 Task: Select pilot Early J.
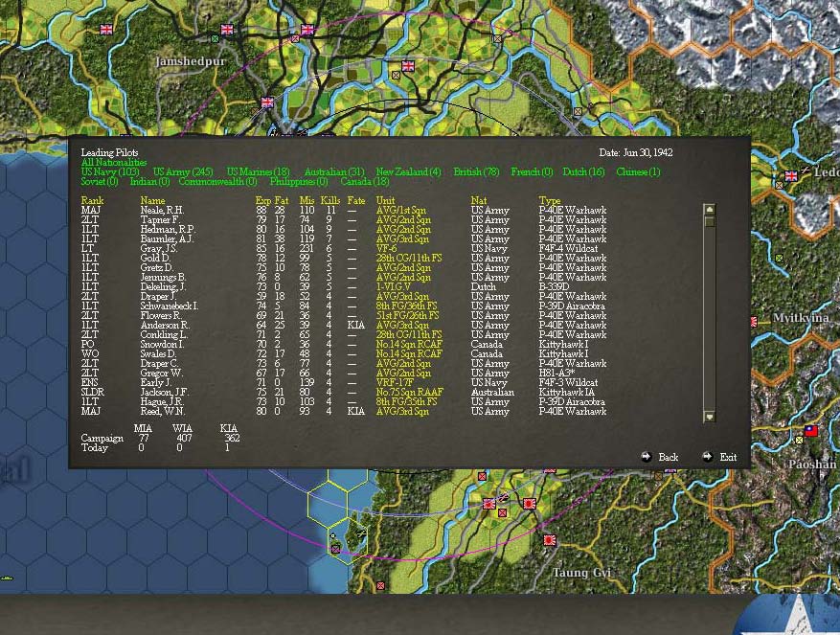pyautogui.click(x=155, y=382)
